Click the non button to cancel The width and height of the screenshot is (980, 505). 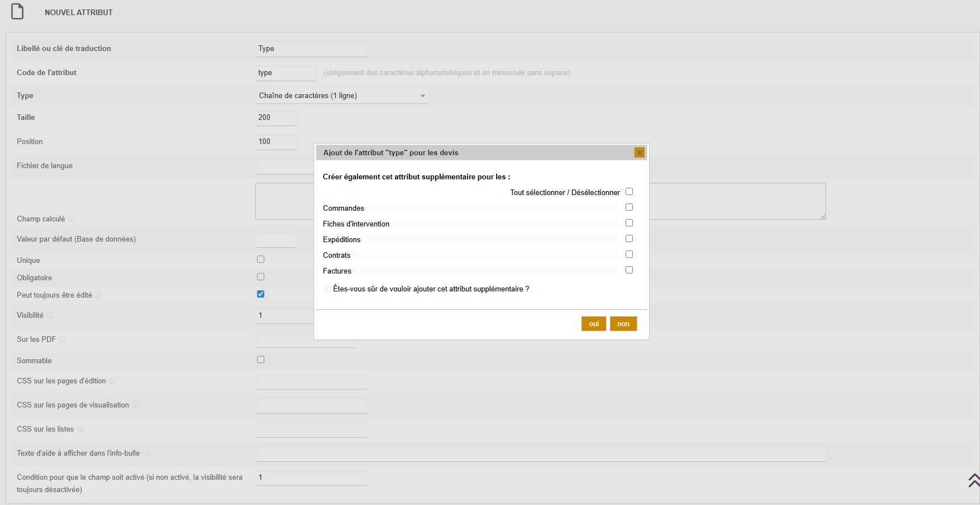[623, 324]
